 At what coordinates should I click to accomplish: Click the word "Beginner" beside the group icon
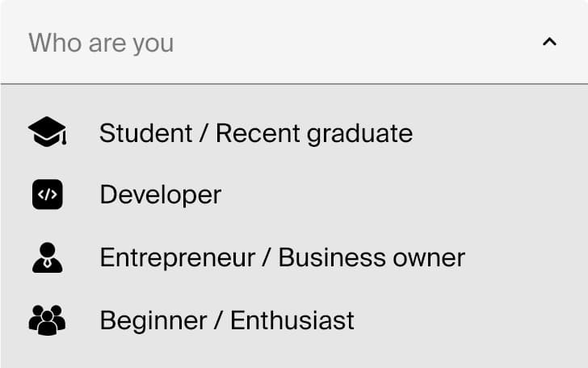pyautogui.click(x=153, y=321)
